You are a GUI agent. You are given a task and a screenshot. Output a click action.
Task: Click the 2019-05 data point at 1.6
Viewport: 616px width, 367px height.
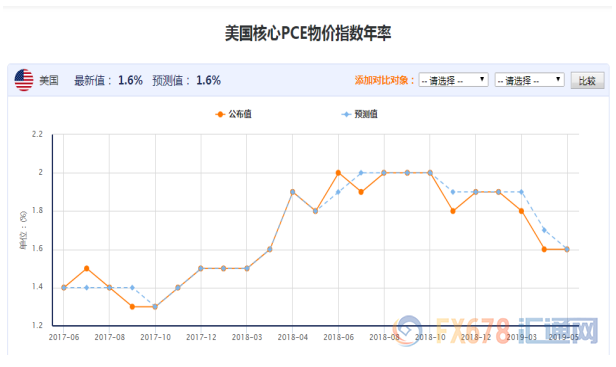pos(567,249)
